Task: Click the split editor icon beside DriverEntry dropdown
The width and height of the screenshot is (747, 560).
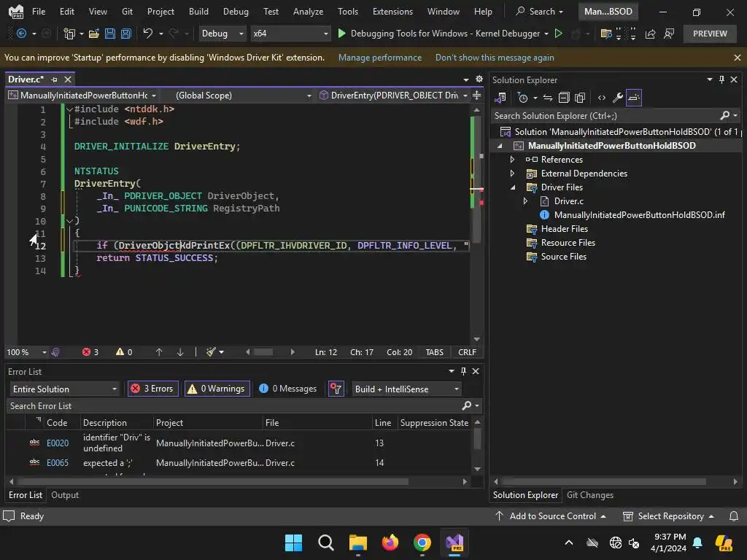Action: click(476, 96)
